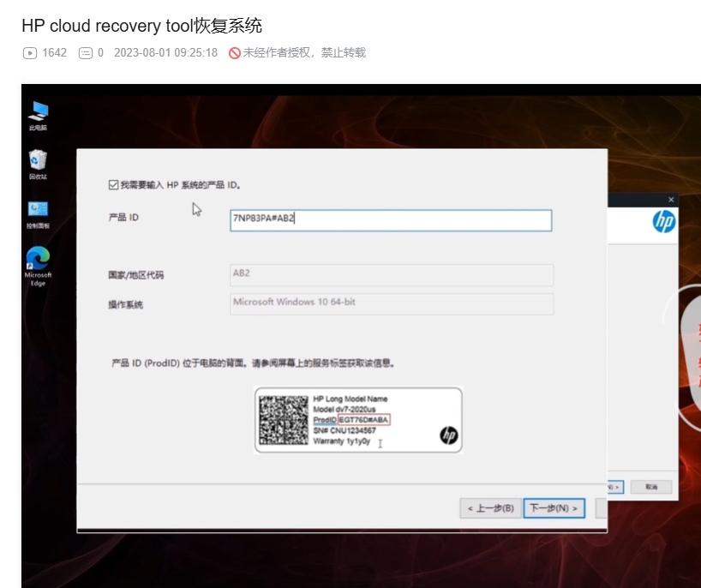Click the Model dv7-2020us label text
701x588 pixels.
pos(345,409)
